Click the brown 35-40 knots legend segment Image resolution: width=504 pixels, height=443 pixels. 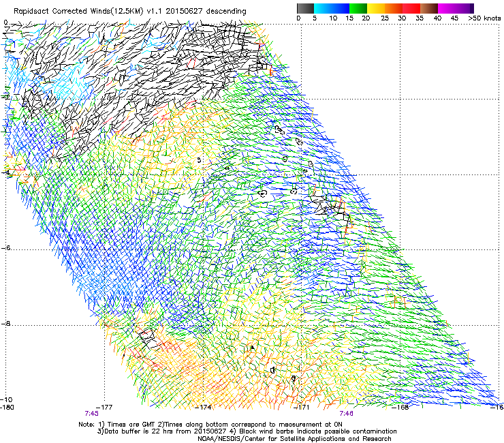(x=429, y=8)
